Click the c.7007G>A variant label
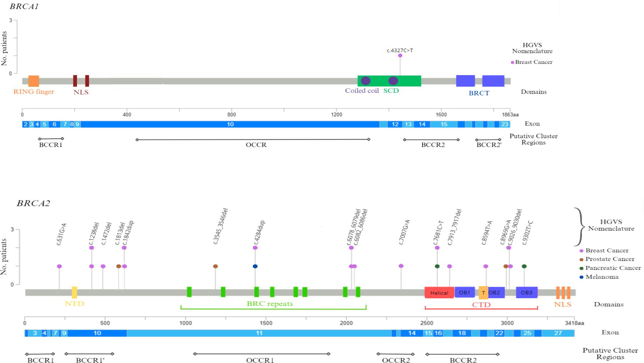 click(404, 232)
